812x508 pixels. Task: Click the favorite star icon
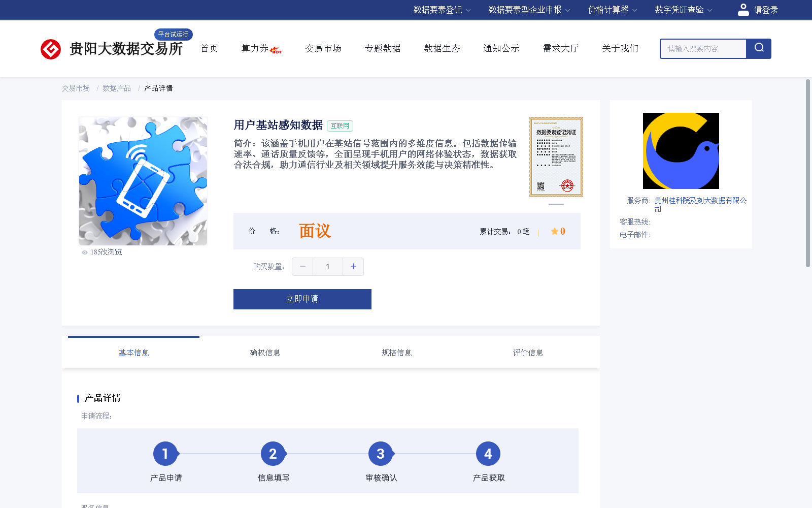click(554, 231)
